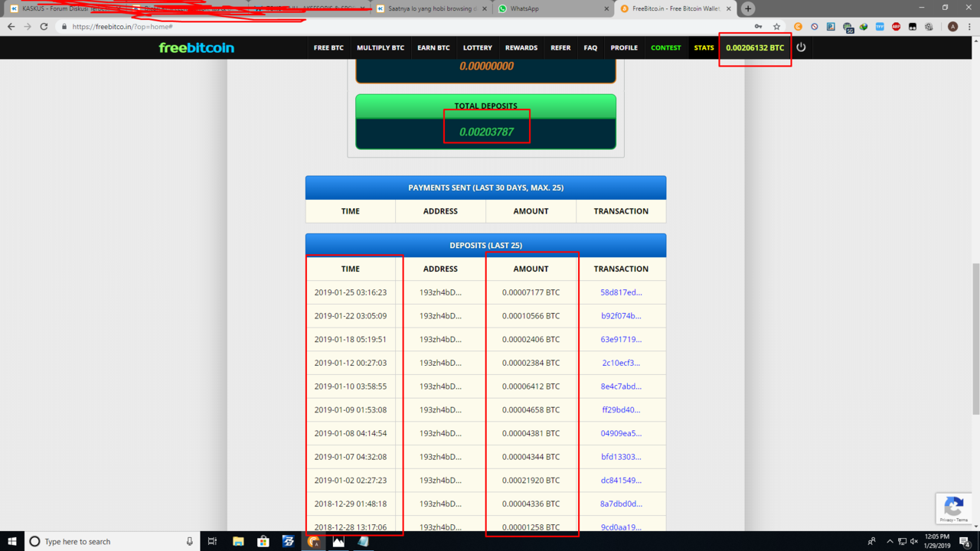Open transaction link dc841549...

(621, 481)
